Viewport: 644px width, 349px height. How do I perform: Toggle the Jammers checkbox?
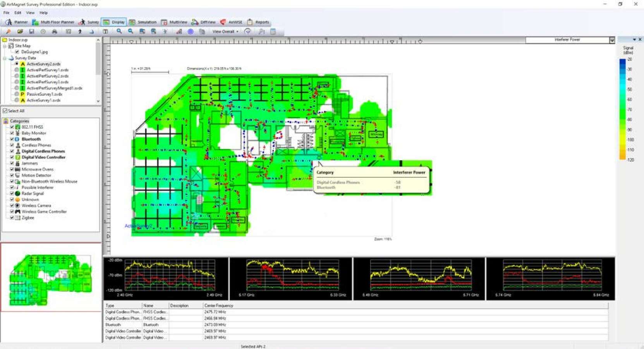[x=12, y=163]
